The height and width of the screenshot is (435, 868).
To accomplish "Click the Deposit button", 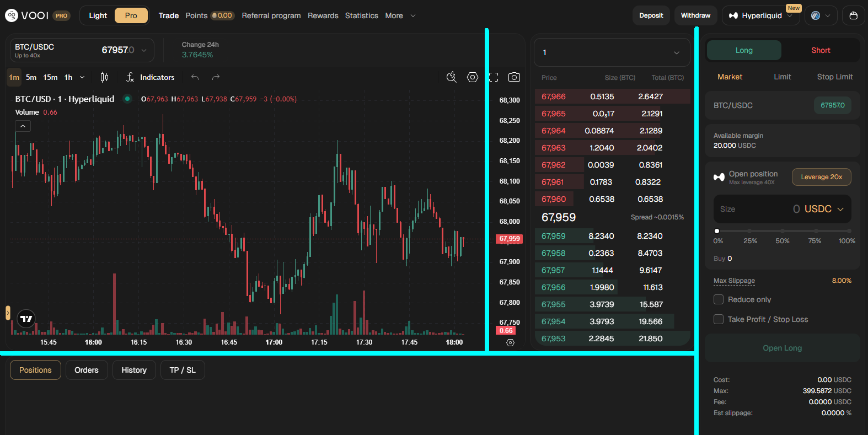I will 651,15.
